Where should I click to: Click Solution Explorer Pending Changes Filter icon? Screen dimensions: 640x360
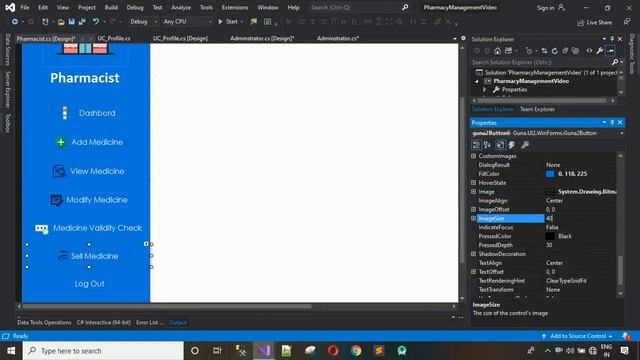click(529, 51)
